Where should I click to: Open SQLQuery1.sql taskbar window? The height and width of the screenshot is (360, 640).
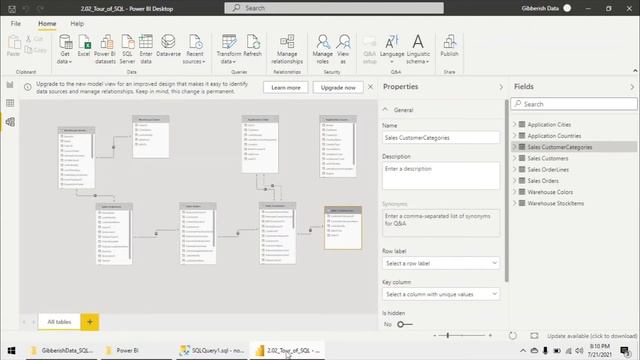pyautogui.click(x=212, y=350)
